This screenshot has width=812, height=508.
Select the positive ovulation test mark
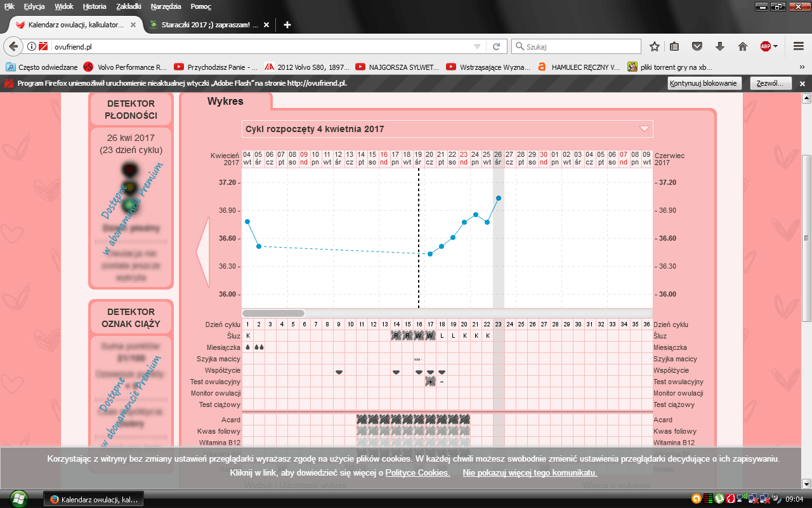[430, 382]
